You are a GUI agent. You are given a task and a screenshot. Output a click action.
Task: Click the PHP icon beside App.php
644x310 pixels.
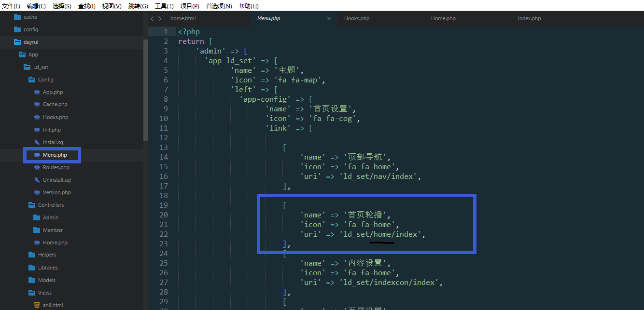37,92
